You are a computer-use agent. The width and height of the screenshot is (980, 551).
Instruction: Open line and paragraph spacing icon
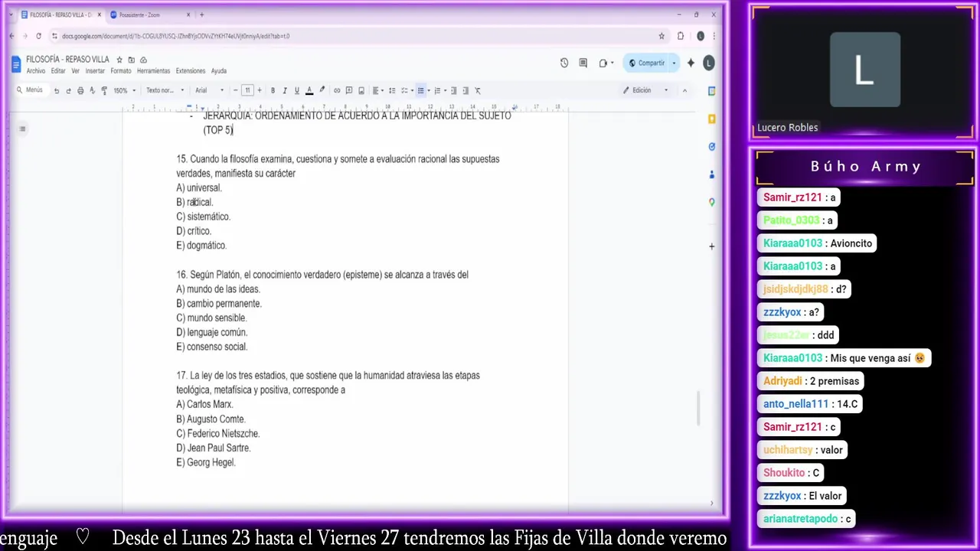point(392,90)
